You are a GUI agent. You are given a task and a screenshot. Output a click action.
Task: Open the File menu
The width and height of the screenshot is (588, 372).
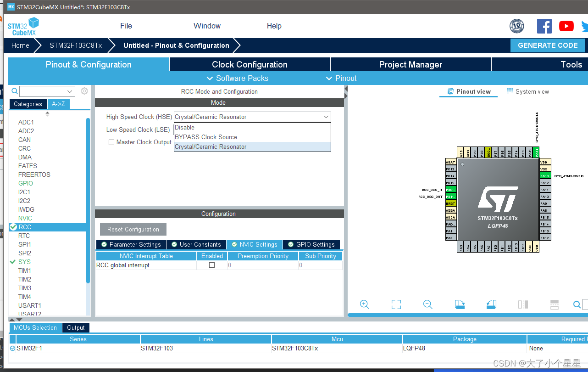[126, 26]
